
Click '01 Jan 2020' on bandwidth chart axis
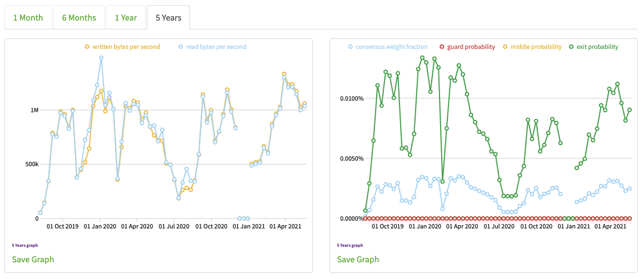pos(100,226)
